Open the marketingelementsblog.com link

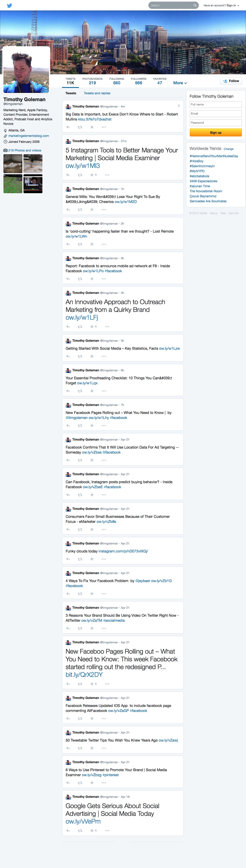(29, 136)
